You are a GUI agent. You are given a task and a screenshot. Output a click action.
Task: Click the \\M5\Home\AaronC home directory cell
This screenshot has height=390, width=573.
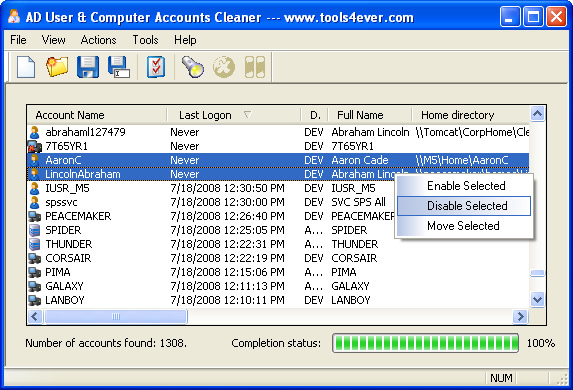coord(462,160)
